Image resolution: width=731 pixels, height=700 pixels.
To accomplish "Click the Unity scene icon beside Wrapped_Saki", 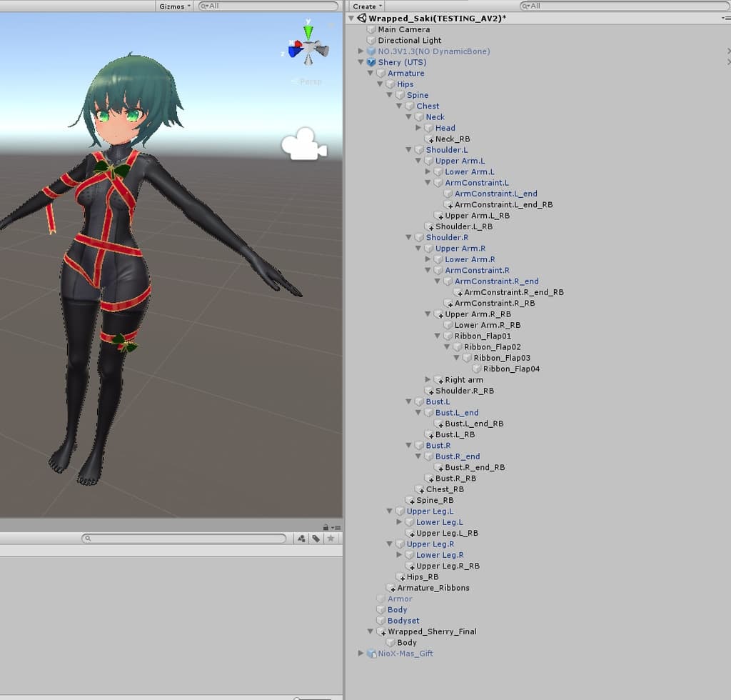I will tap(361, 19).
